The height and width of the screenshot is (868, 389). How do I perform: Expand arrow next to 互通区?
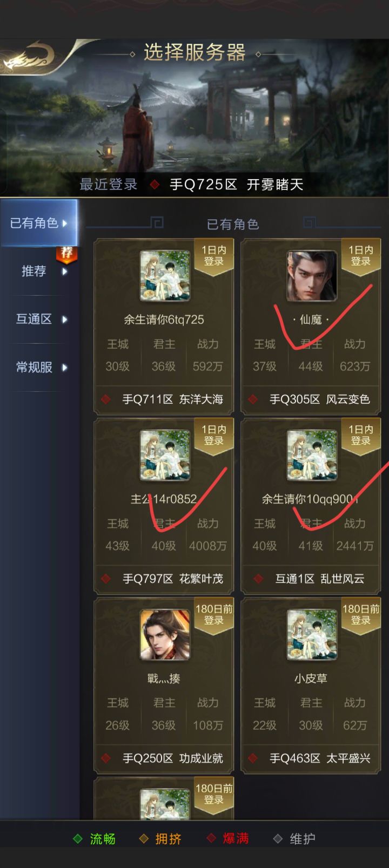click(x=64, y=320)
